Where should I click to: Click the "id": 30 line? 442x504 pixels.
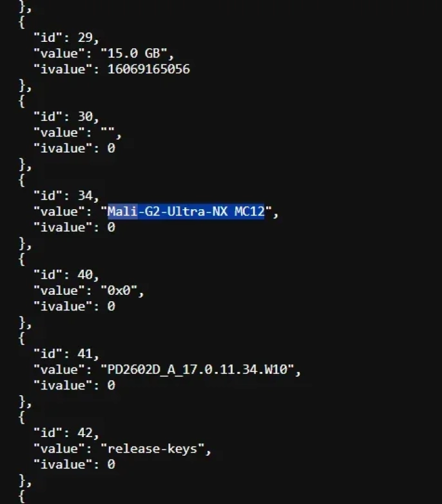point(66,117)
